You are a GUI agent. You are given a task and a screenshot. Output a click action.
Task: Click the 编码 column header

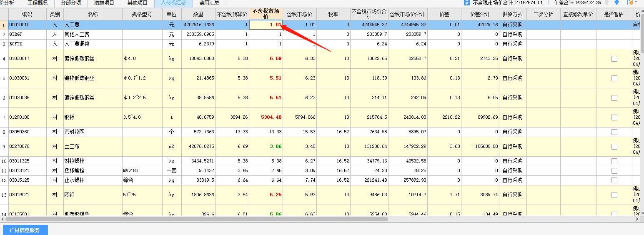pos(28,14)
